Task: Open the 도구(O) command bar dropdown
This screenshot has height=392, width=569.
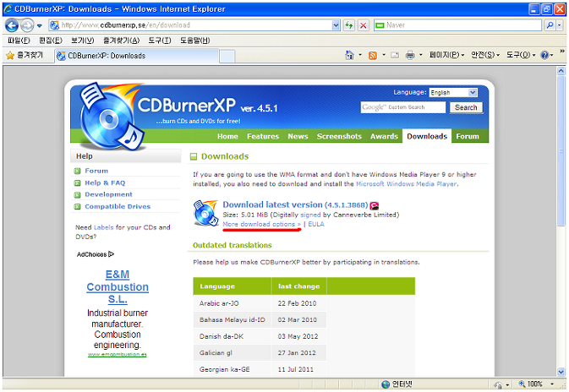Action: [x=521, y=55]
